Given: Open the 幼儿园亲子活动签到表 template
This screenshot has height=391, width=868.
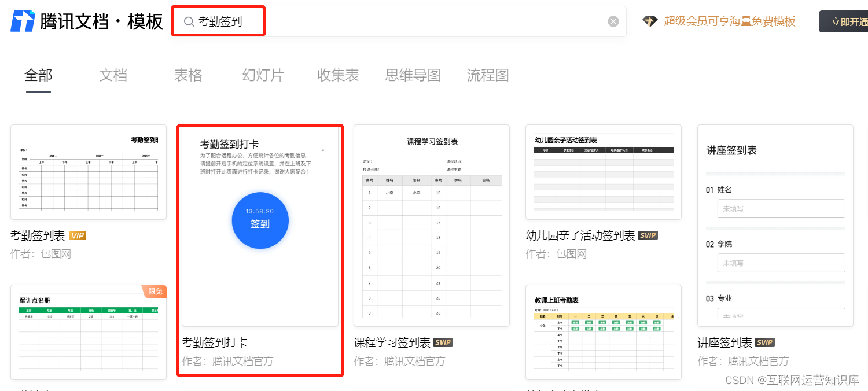Looking at the screenshot, I should pyautogui.click(x=604, y=172).
